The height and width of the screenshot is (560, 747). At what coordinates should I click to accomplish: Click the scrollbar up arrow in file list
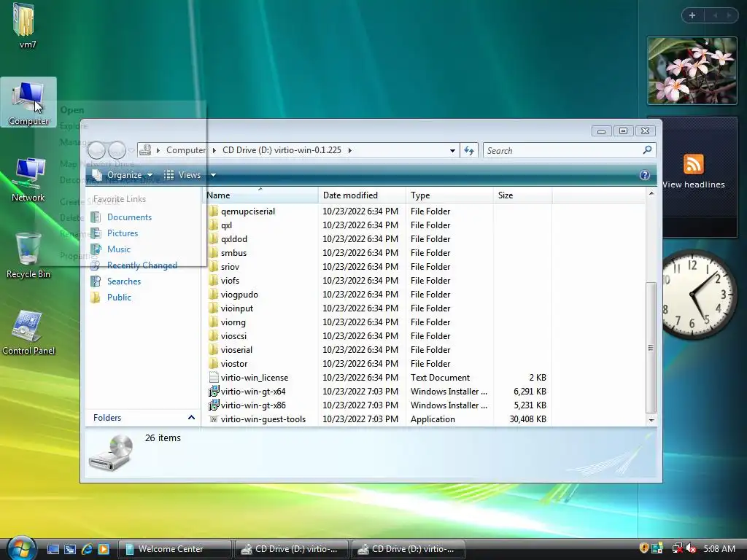(x=651, y=193)
